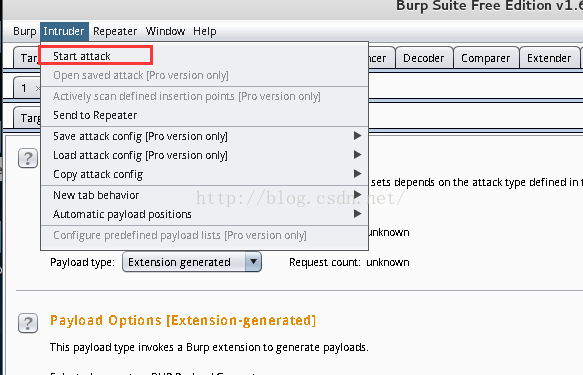
Task: Open the Help menu
Action: tap(204, 31)
